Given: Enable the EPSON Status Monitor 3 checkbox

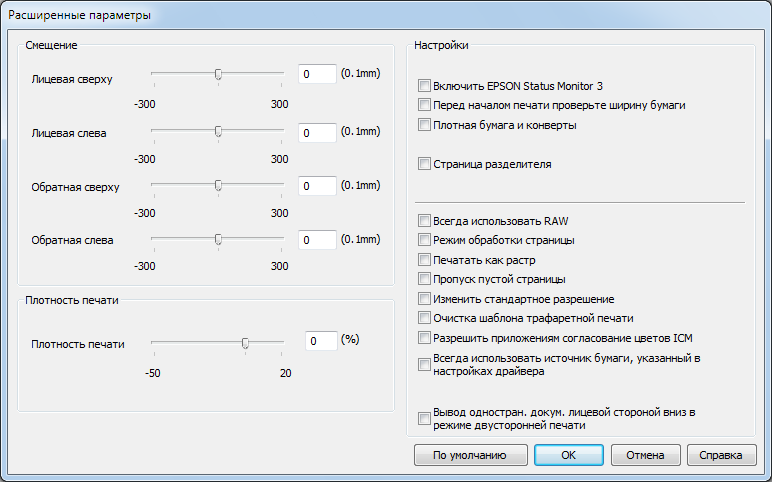Looking at the screenshot, I should 425,86.
